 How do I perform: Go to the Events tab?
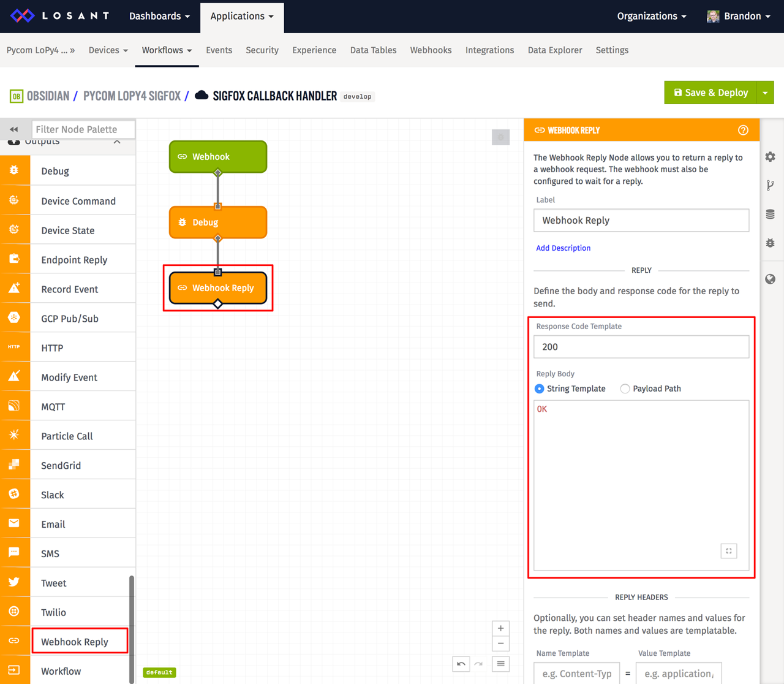pyautogui.click(x=219, y=50)
